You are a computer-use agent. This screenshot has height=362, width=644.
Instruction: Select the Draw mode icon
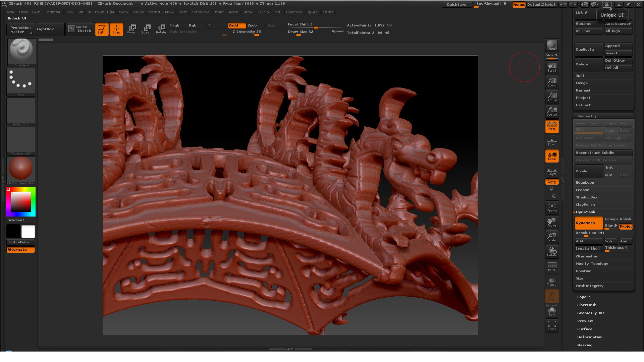click(x=116, y=29)
